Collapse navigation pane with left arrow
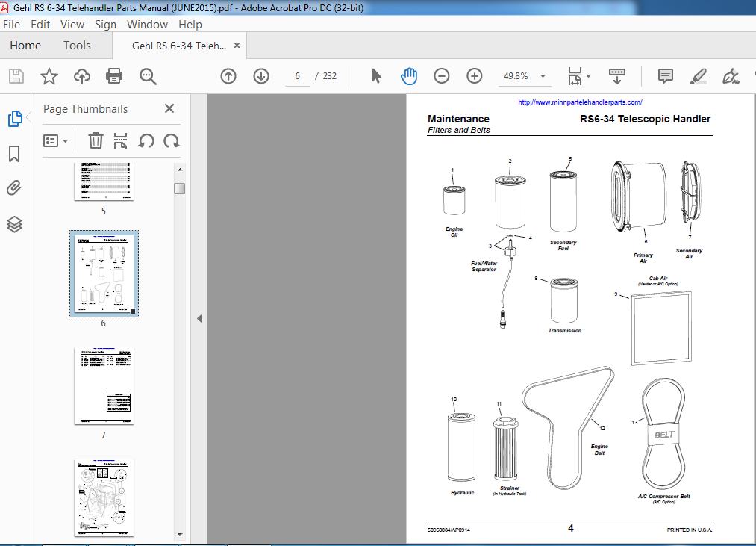The height and width of the screenshot is (546, 756). [x=199, y=319]
